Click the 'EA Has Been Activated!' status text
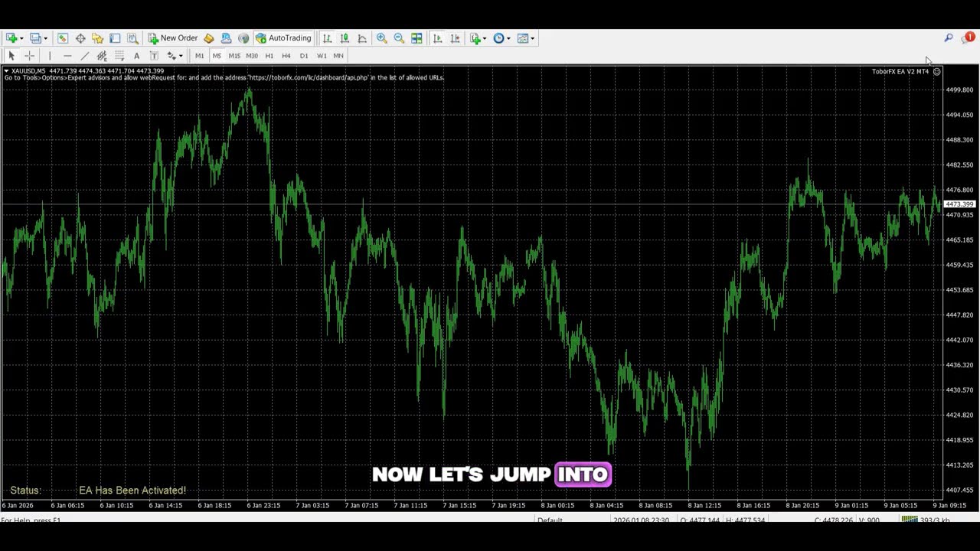980x551 pixels. 132,490
